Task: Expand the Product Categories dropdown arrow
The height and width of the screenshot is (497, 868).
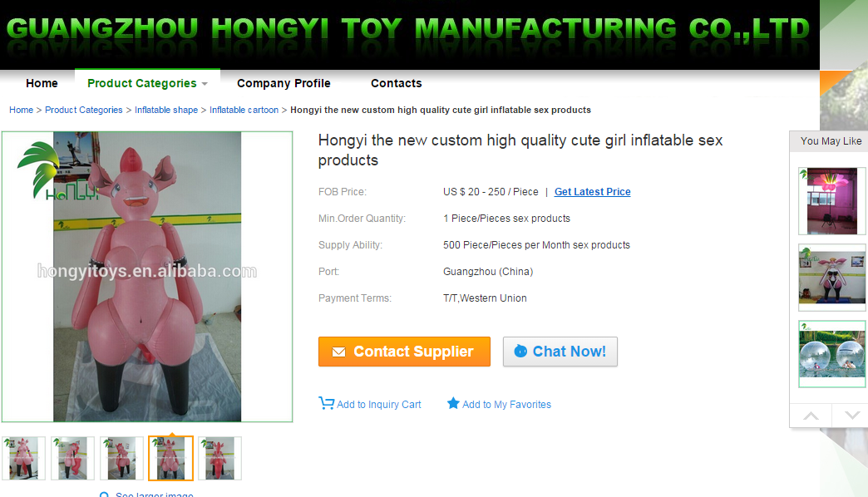Action: pyautogui.click(x=205, y=84)
